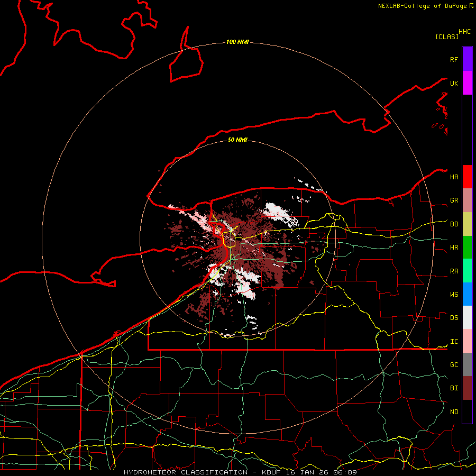Select the BD yellow legend swatch
This screenshot has width=476, height=476.
[x=467, y=224]
